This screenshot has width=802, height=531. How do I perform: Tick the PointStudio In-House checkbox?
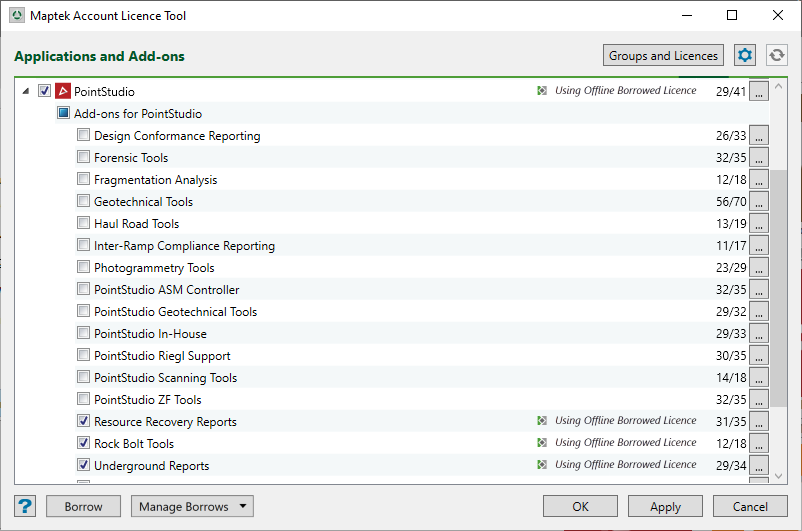83,333
